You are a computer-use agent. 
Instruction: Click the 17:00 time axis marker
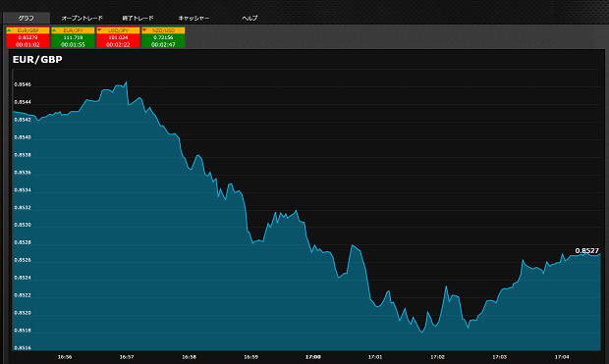(313, 356)
